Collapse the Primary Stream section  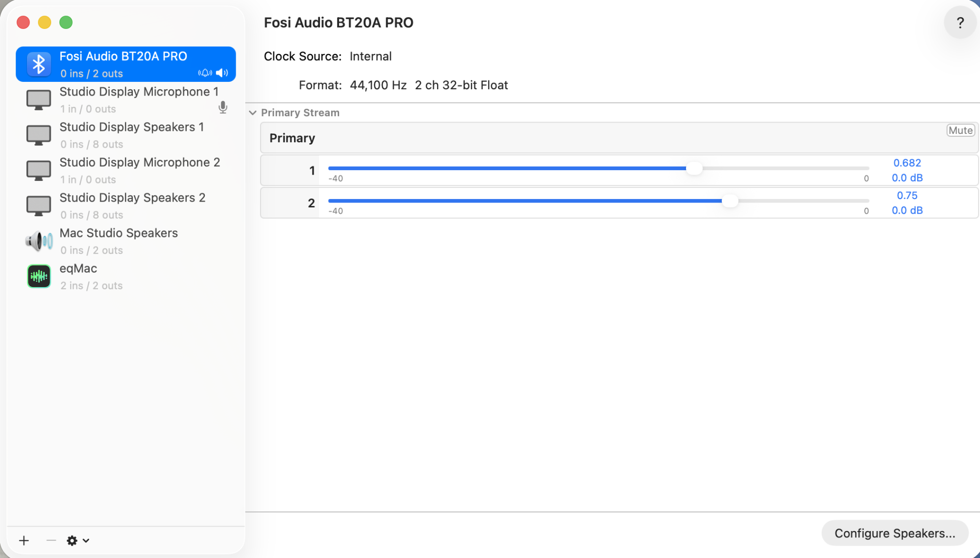pos(253,113)
